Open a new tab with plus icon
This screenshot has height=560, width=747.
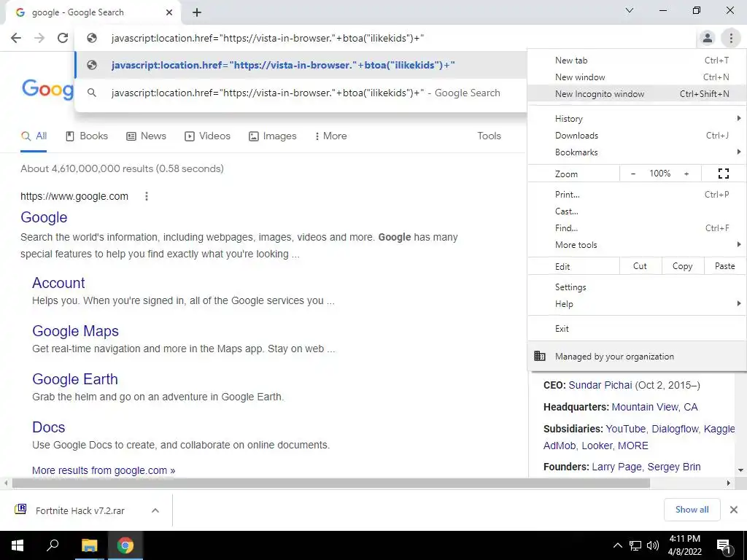click(x=197, y=12)
